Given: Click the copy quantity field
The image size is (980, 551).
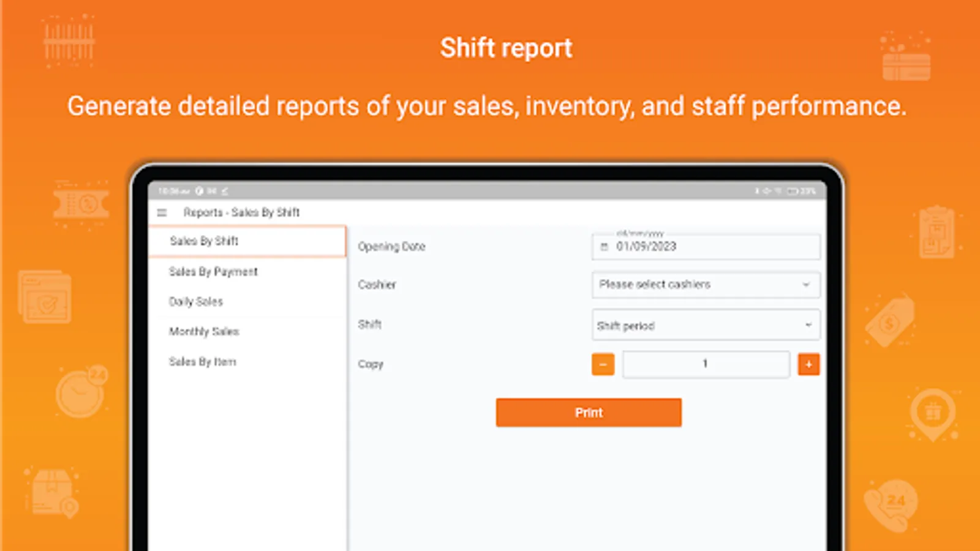Looking at the screenshot, I should pos(706,364).
